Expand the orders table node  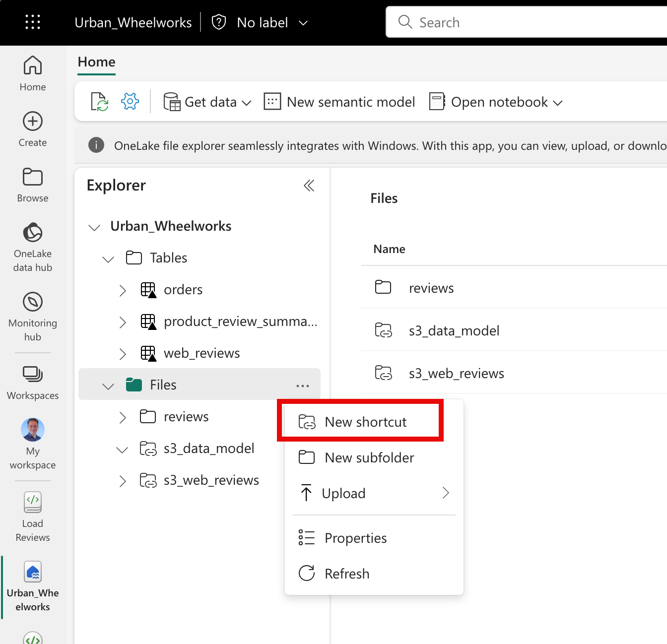123,290
